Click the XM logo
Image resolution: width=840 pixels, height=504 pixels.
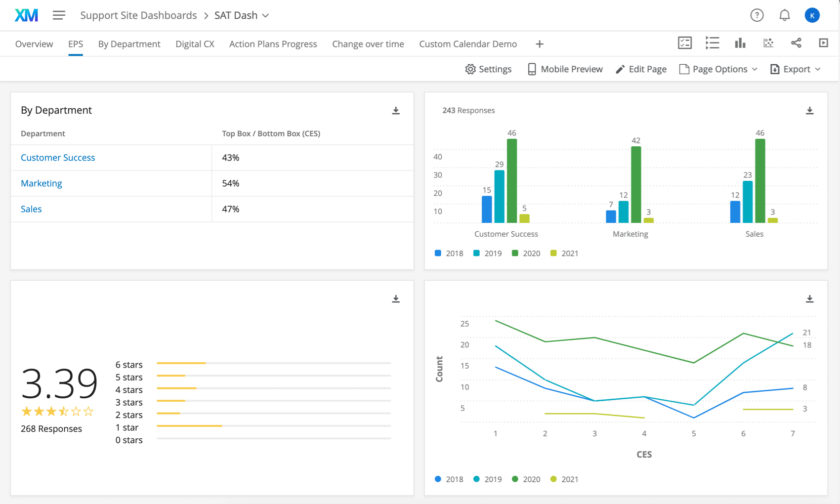pos(26,15)
